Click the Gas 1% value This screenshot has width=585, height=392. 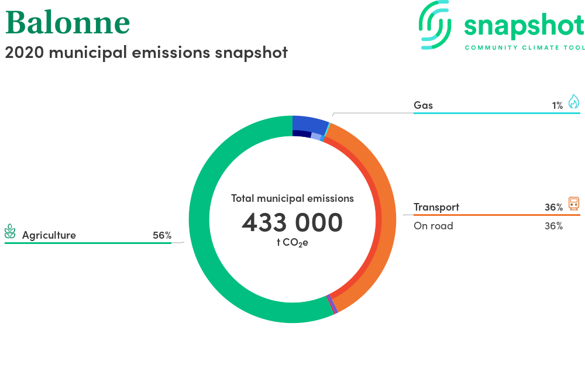tap(557, 105)
